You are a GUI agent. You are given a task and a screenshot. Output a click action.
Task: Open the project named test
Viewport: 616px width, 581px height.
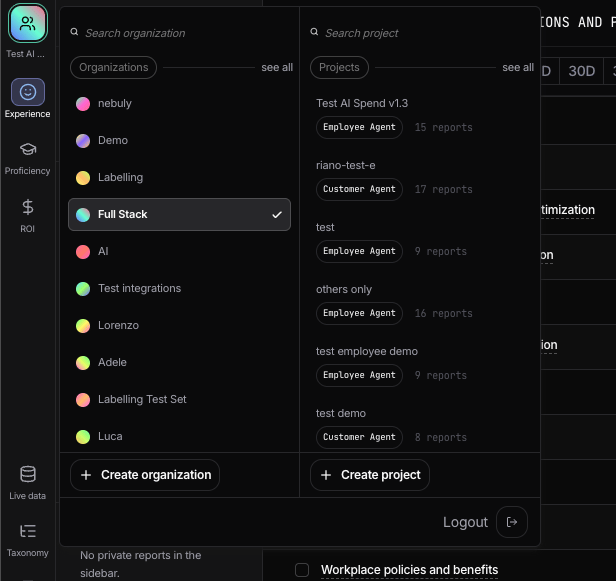325,227
